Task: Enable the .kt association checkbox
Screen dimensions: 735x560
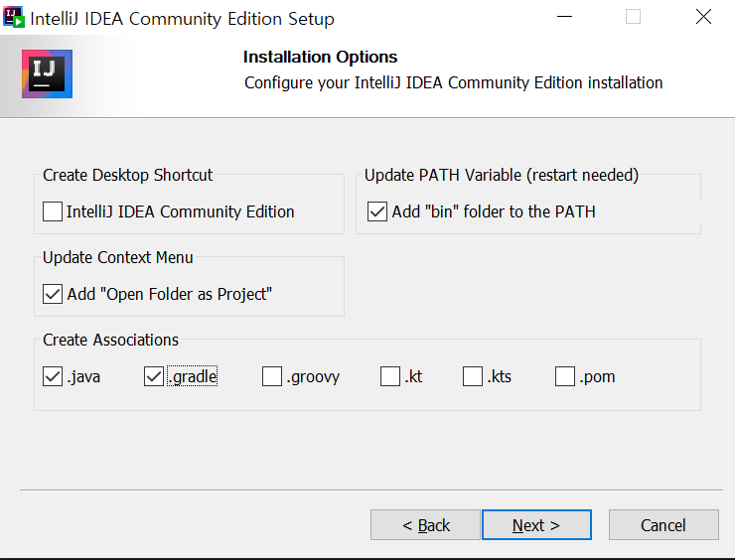Action: (x=390, y=376)
